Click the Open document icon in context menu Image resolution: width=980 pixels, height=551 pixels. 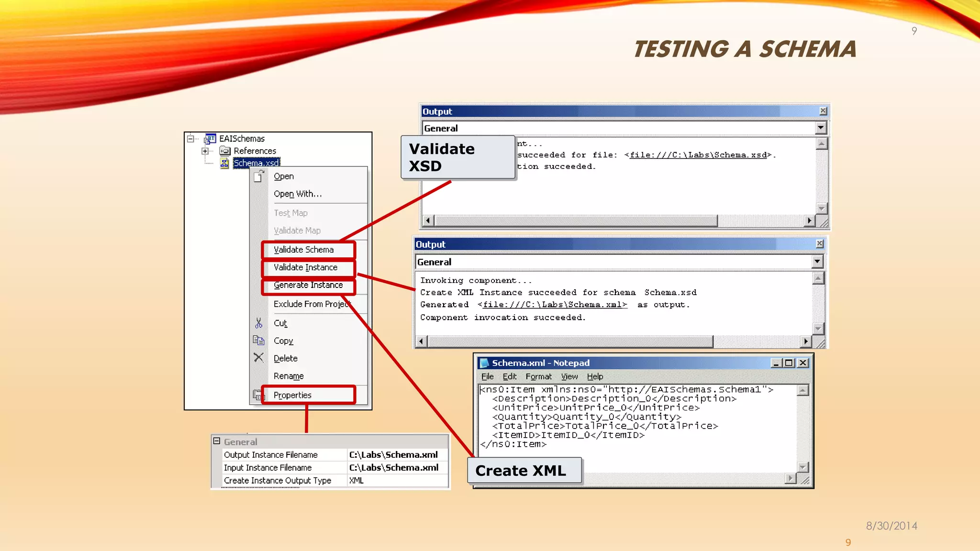pos(259,176)
